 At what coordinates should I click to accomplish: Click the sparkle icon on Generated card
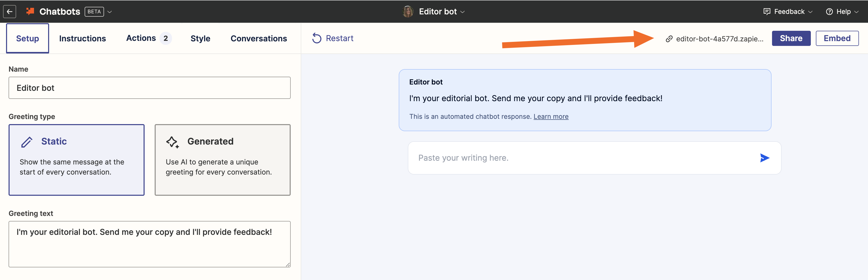[x=173, y=142]
